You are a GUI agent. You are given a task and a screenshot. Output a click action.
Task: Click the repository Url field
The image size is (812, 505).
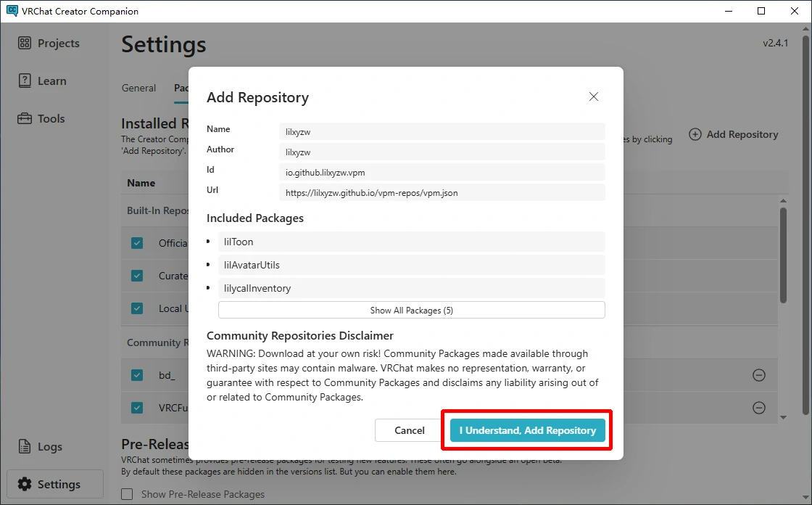[x=442, y=193]
